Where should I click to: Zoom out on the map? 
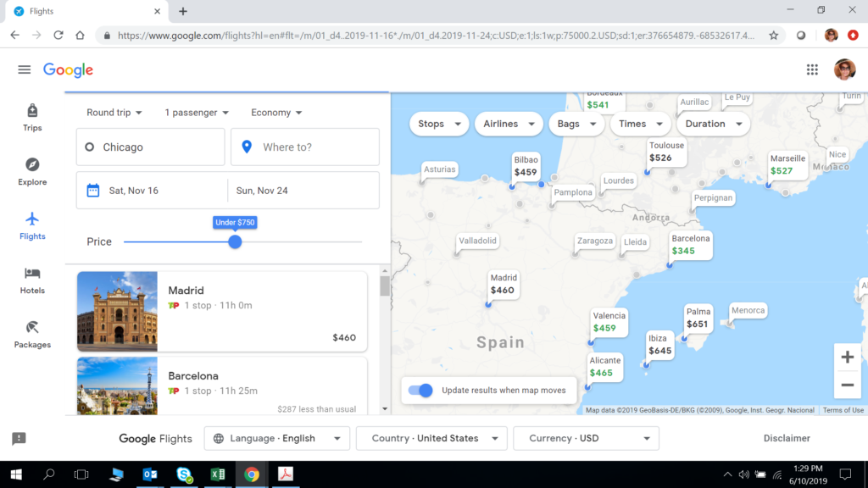(x=847, y=385)
